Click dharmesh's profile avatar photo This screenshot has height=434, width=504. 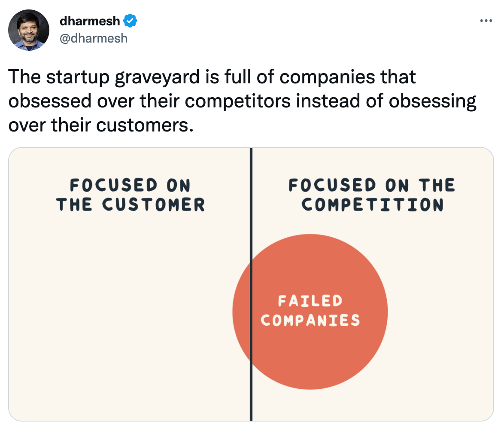pyautogui.click(x=28, y=30)
